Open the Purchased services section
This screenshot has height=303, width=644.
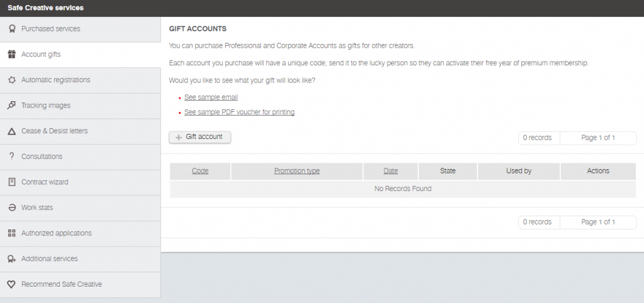click(x=50, y=29)
